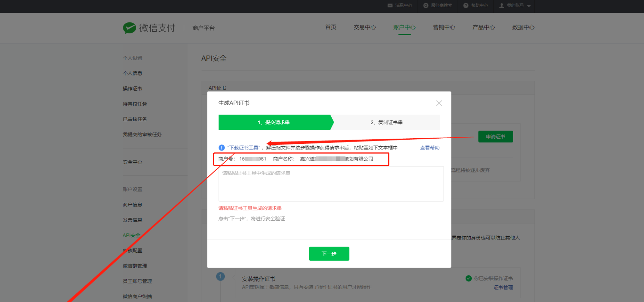This screenshot has height=302, width=644.
Task: Open 安全中心 in the sidebar
Action: pos(133,162)
